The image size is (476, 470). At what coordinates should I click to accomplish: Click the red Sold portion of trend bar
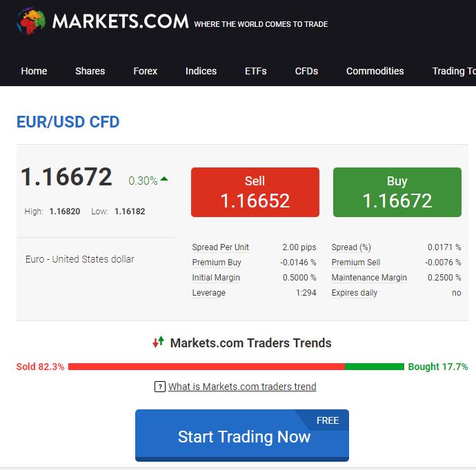(x=206, y=367)
